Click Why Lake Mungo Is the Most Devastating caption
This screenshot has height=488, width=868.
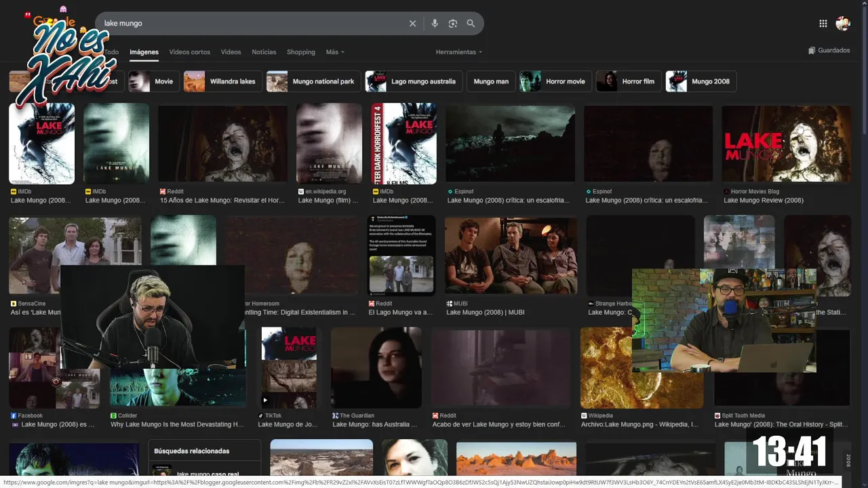coord(177,424)
